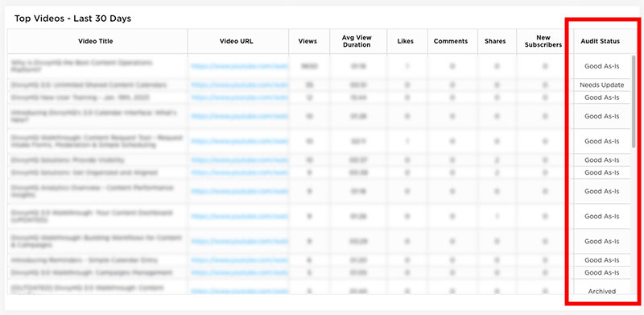The image size is (644, 315).
Task: Select Good As-Is status in the first row
Action: pos(601,66)
